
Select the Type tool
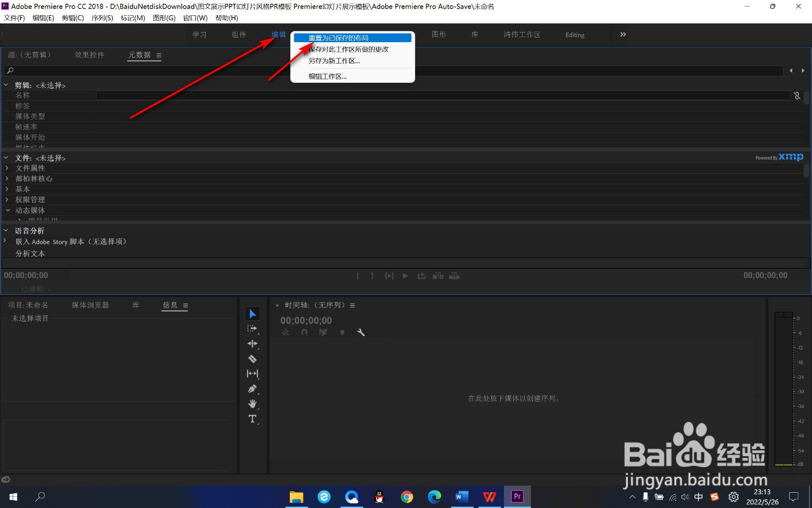[252, 419]
